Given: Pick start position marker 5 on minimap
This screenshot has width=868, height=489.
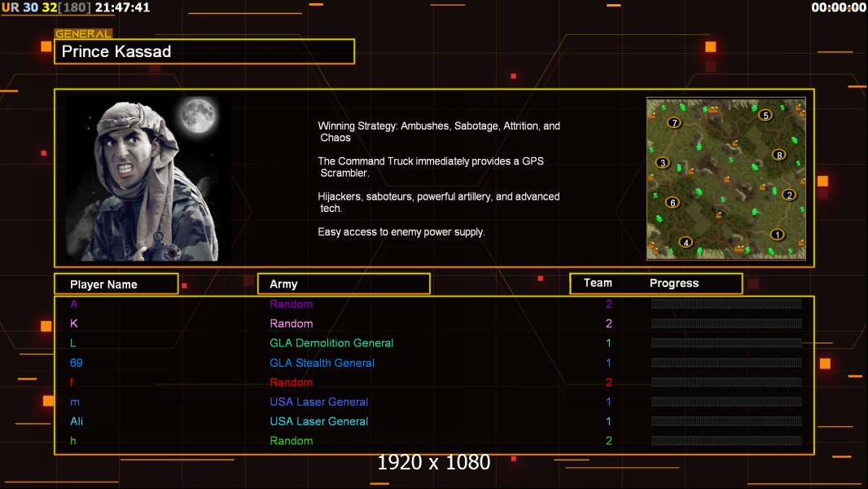Looking at the screenshot, I should [x=765, y=115].
